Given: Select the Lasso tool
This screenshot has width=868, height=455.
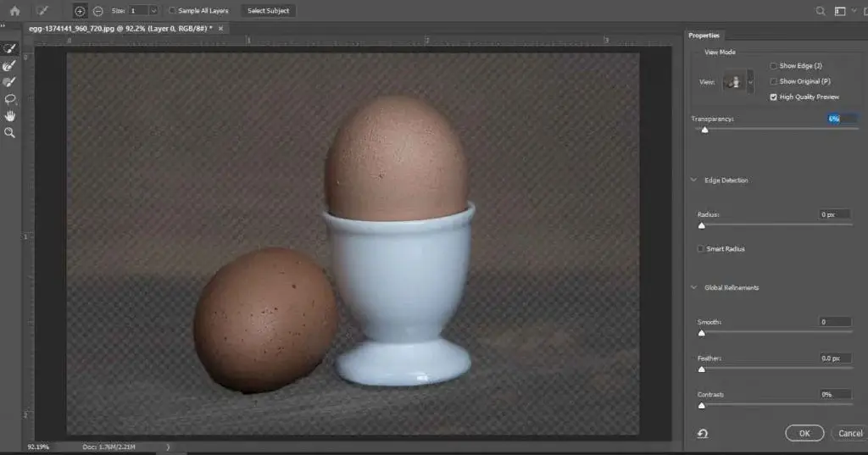Looking at the screenshot, I should (x=10, y=99).
